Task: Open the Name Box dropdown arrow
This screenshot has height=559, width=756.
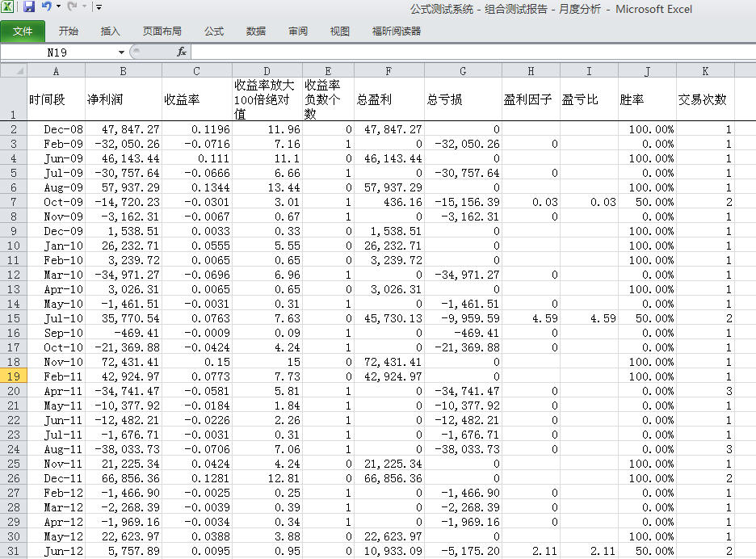Action: click(x=121, y=52)
